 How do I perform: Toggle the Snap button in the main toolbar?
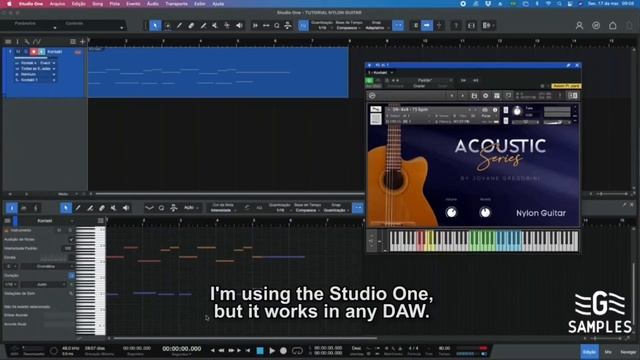tap(398, 26)
